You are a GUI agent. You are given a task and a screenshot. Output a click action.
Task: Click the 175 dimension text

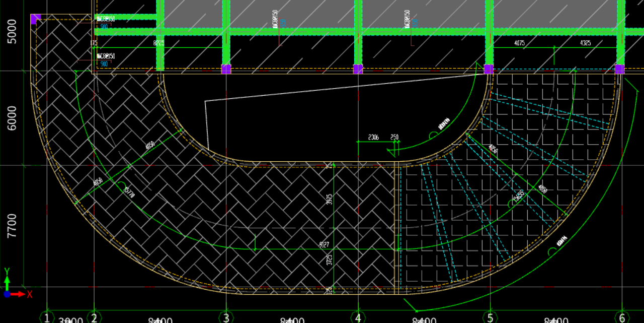94,43
